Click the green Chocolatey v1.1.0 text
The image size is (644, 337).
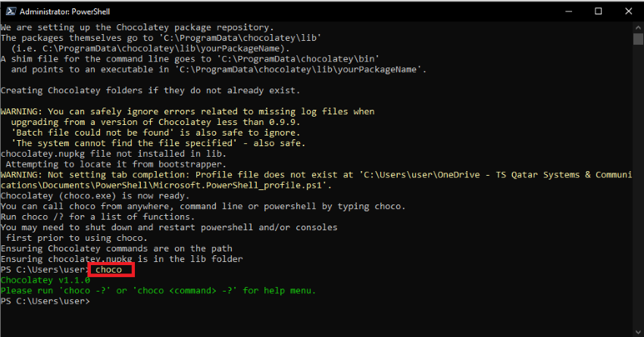point(45,280)
